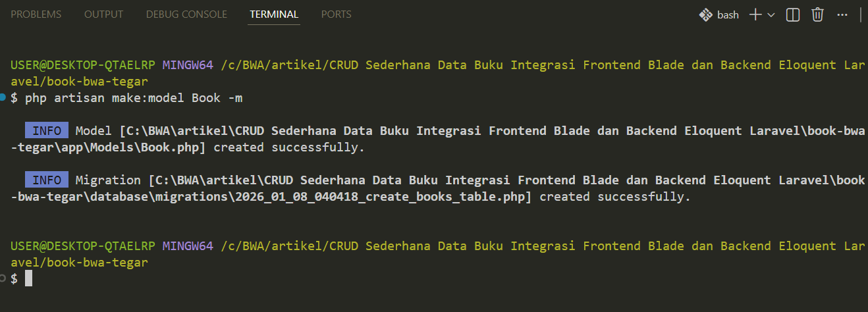Focus the terminal cursor at the empty prompt
This screenshot has height=312, width=868.
28,279
